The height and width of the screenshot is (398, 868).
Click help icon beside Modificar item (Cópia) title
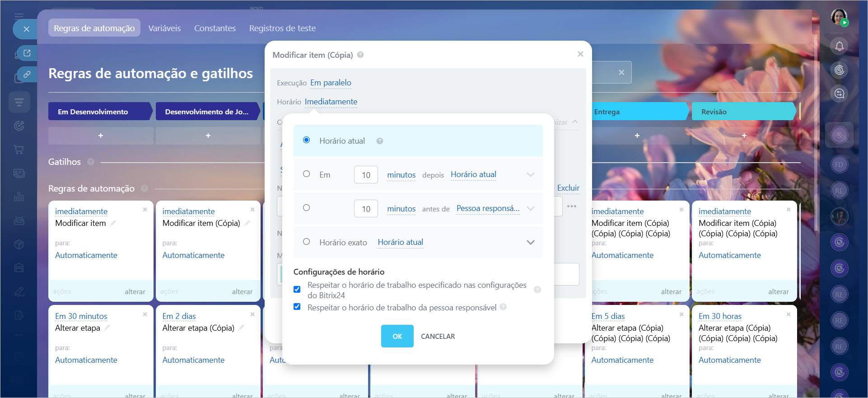coord(360,55)
